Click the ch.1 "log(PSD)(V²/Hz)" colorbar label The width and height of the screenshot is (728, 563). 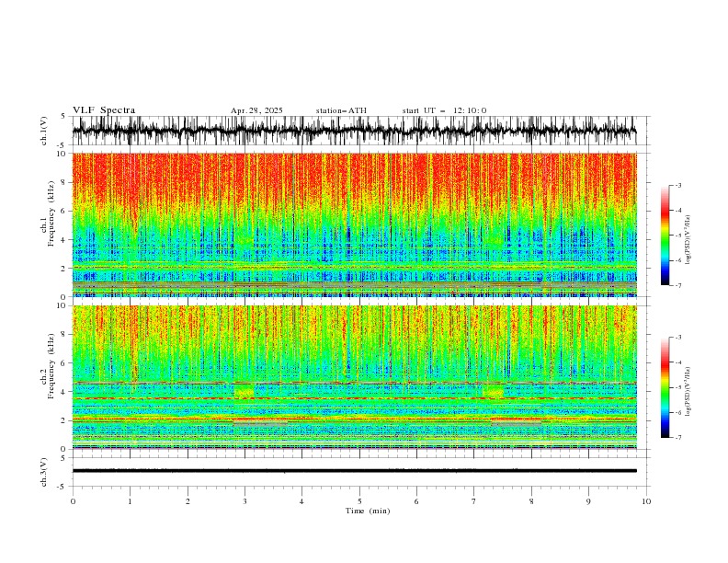tap(688, 240)
